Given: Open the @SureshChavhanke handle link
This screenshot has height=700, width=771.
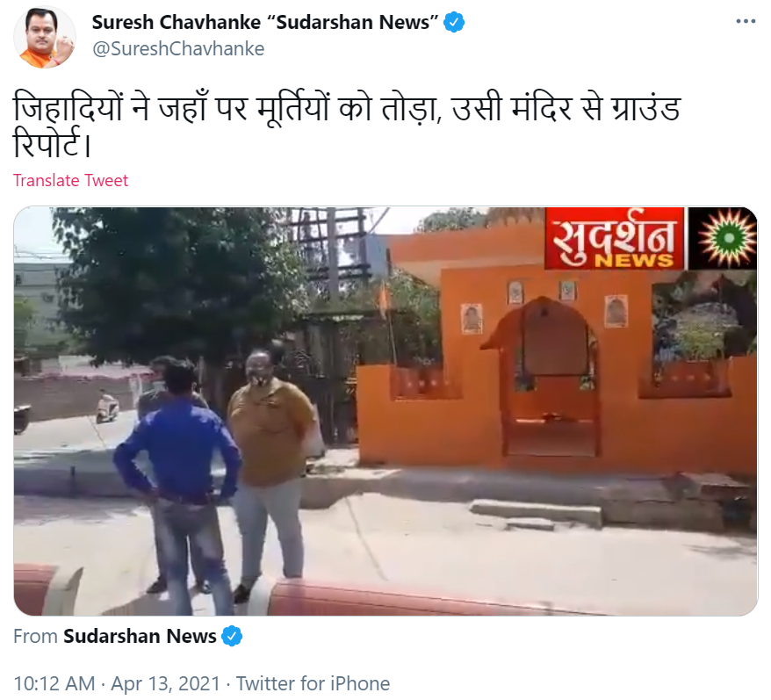Looking at the screenshot, I should point(178,49).
